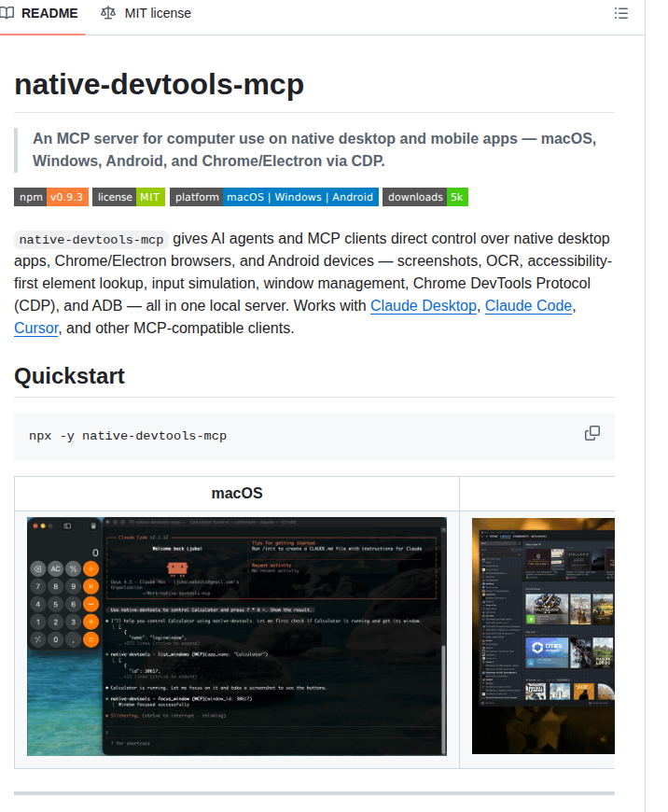
Task: Copy the npx command to clipboard
Action: pyautogui.click(x=591, y=433)
